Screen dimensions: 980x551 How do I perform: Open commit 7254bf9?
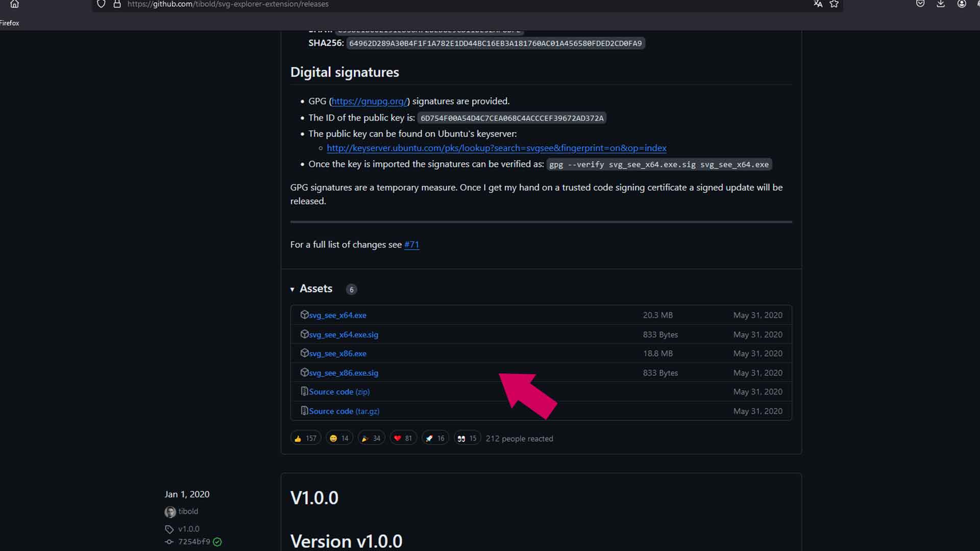click(x=194, y=542)
